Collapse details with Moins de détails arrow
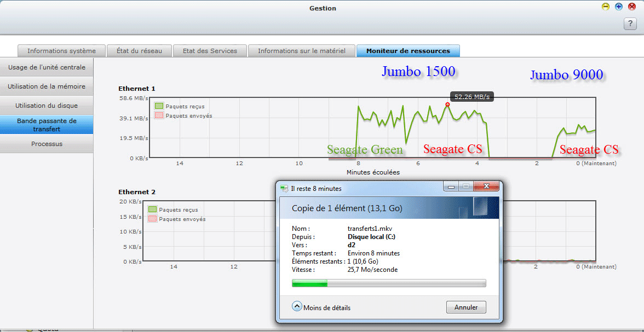This screenshot has height=332, width=644. point(297,306)
